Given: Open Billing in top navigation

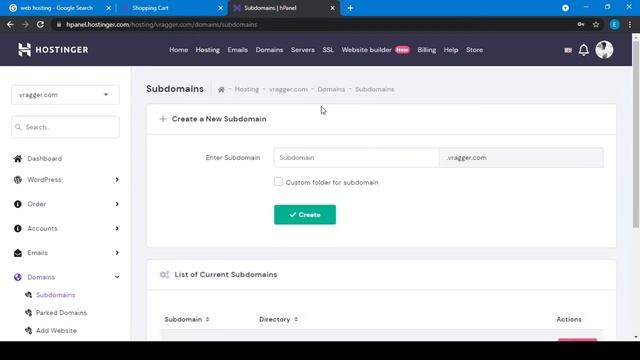Looking at the screenshot, I should (x=427, y=50).
